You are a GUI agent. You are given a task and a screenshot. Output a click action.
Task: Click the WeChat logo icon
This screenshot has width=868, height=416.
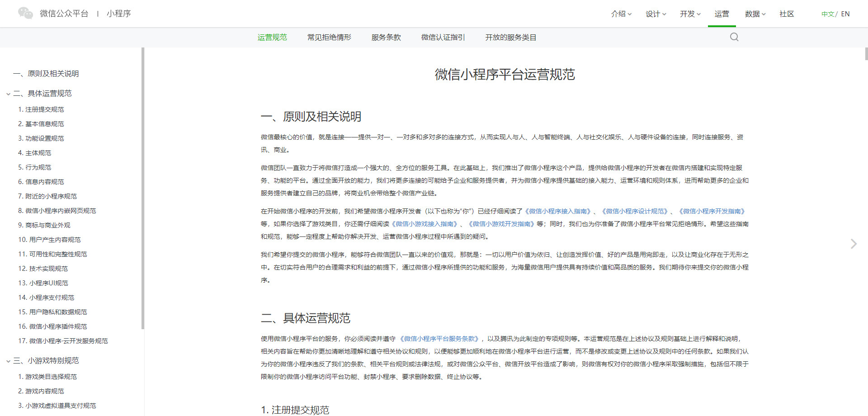point(25,13)
